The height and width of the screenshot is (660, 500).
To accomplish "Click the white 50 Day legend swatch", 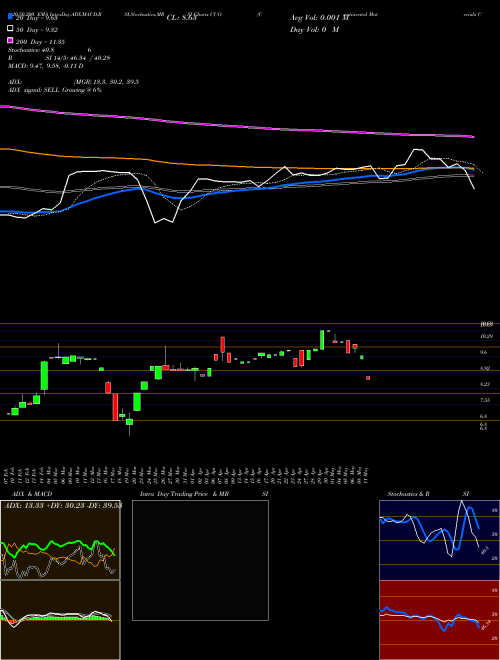I will click(10, 29).
